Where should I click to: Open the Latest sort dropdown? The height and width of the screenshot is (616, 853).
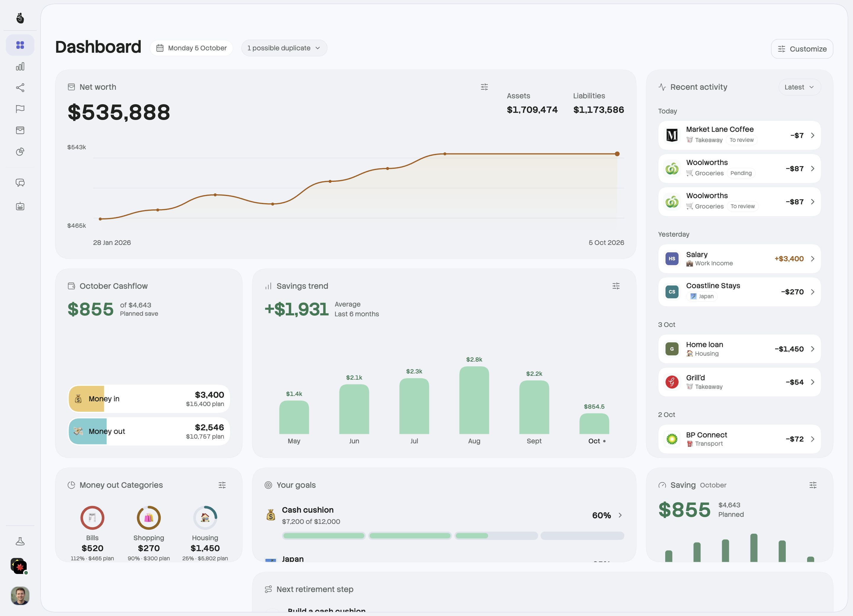coord(799,87)
